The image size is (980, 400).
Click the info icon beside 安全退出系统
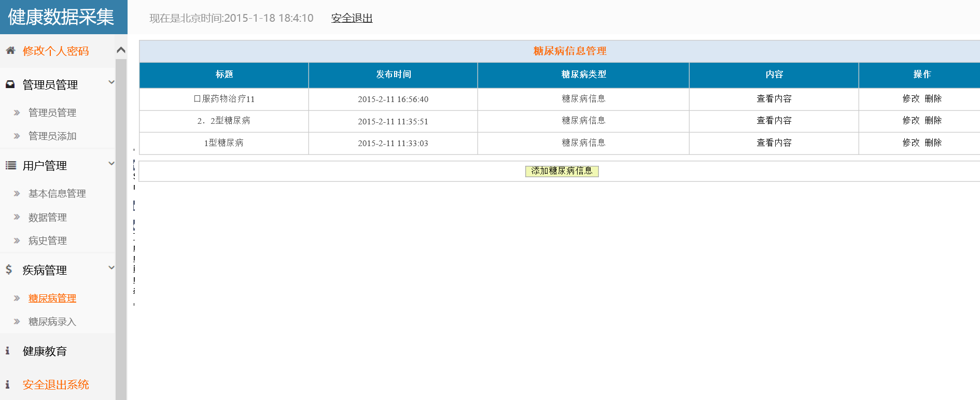point(8,384)
